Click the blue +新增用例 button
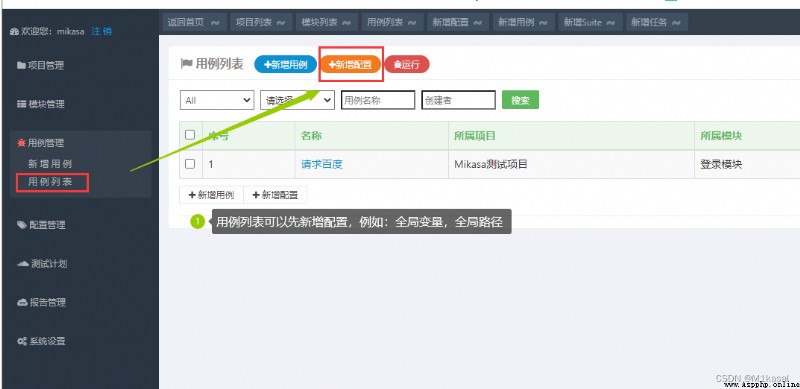The height and width of the screenshot is (389, 800). [285, 64]
